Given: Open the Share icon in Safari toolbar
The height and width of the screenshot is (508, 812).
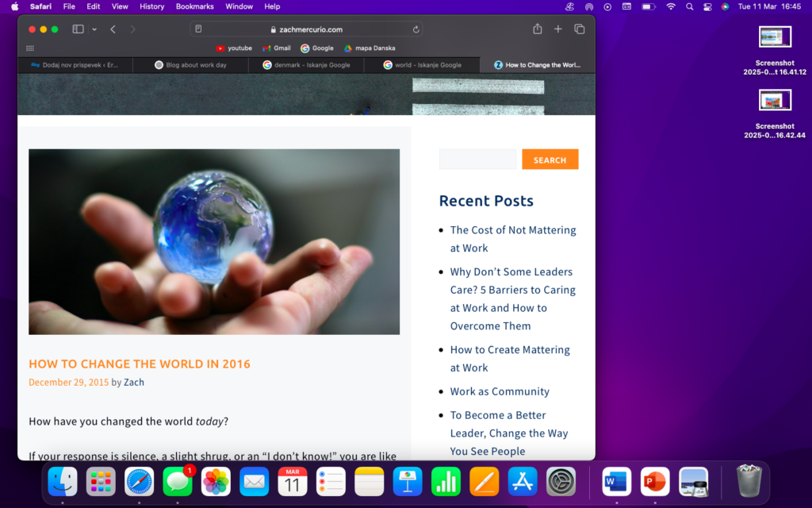Looking at the screenshot, I should [x=538, y=29].
